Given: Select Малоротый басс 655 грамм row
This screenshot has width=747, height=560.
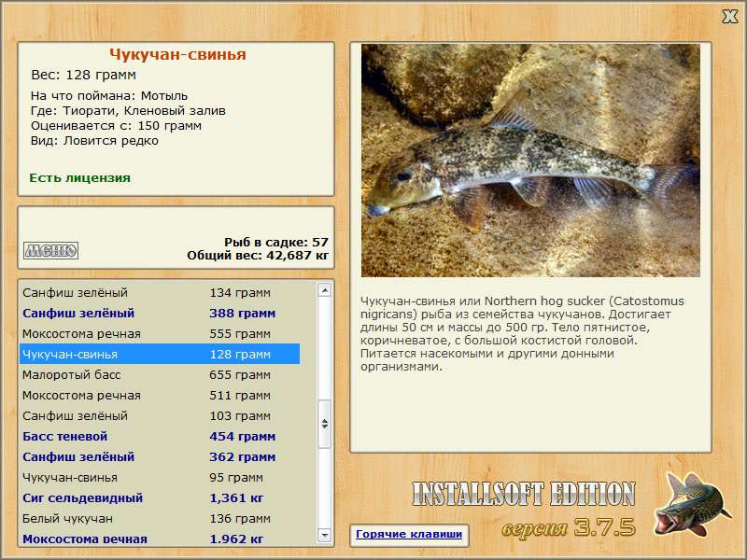Looking at the screenshot, I should coord(160,374).
